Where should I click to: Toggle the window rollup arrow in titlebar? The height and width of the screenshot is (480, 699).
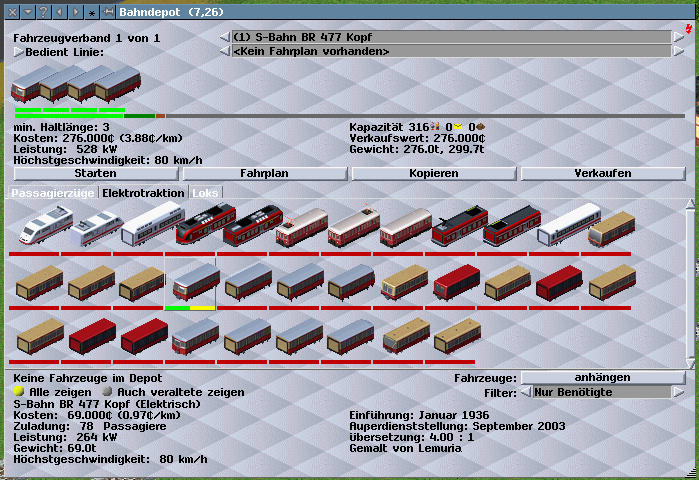(27, 11)
